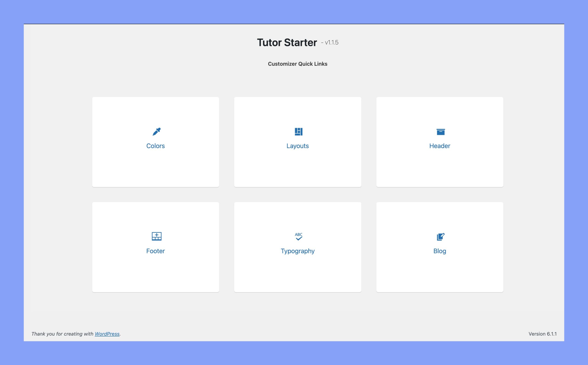The height and width of the screenshot is (365, 588).
Task: Click the Typography ABC checkmark icon
Action: point(299,237)
